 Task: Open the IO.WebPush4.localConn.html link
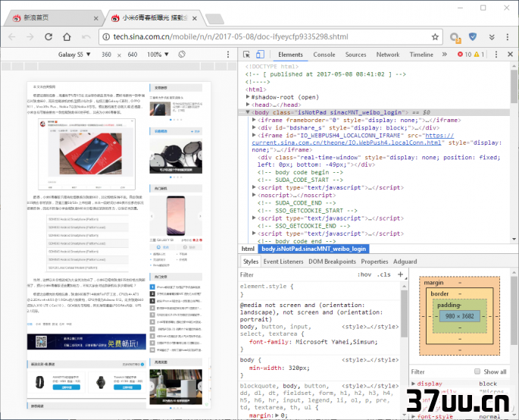coord(346,143)
